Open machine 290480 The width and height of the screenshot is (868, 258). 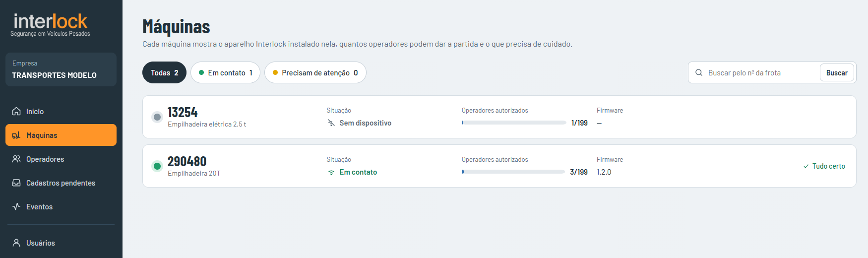[x=499, y=166]
